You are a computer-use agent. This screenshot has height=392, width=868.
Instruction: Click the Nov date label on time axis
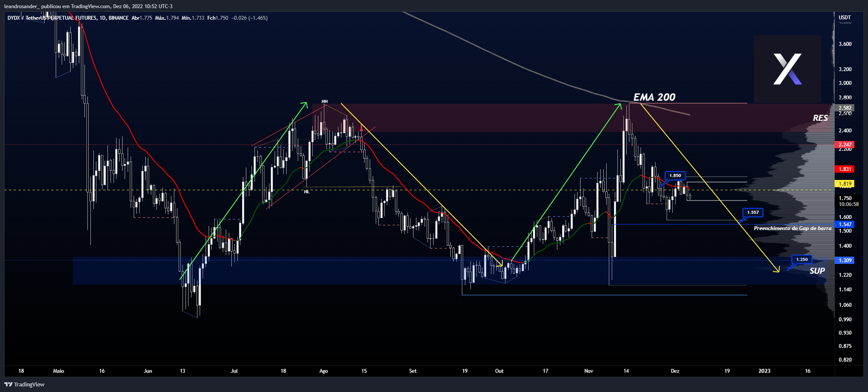coord(589,371)
